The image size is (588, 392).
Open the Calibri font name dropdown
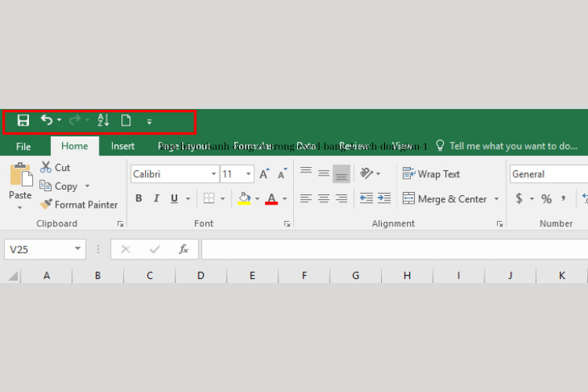213,174
